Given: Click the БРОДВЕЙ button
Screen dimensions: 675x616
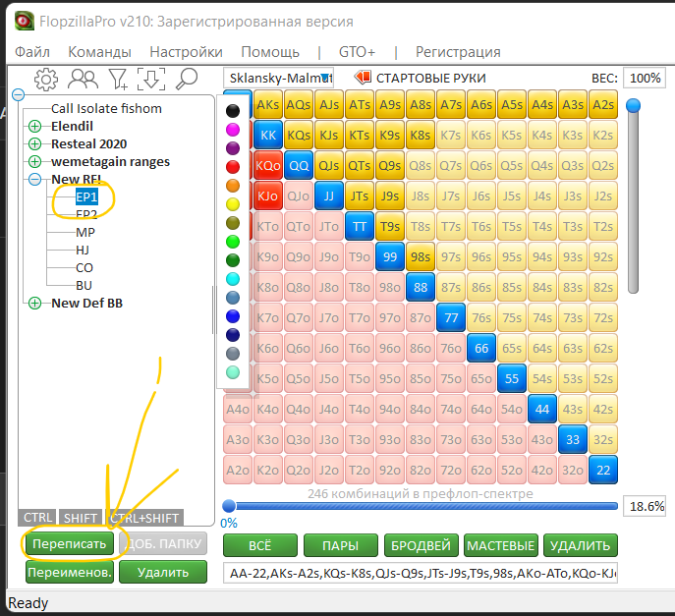Looking at the screenshot, I should point(421,545).
